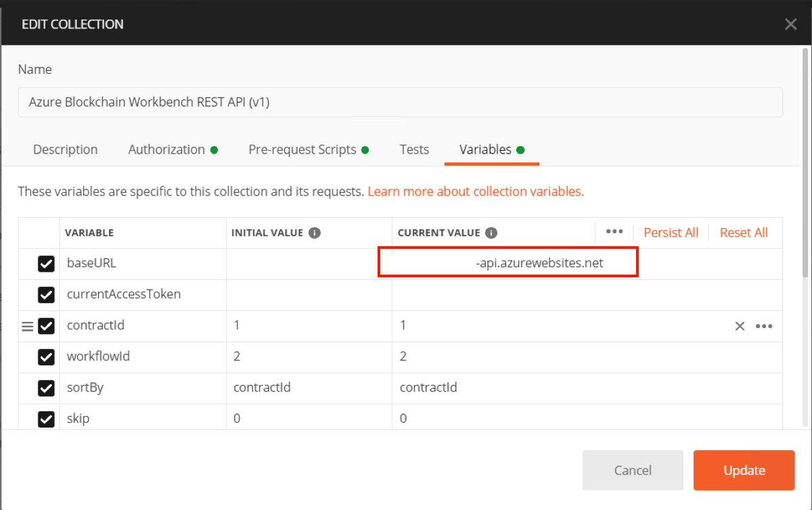Go to the Tests tab

[414, 149]
